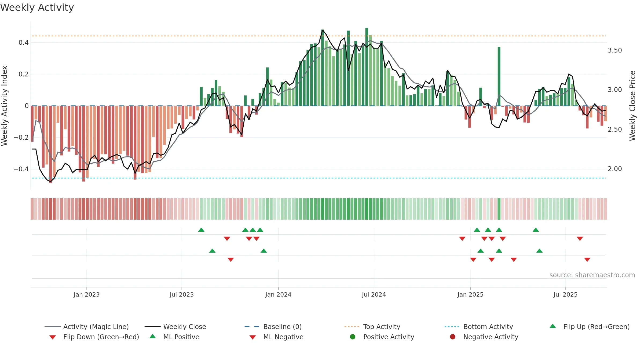Viewport: 644px width, 362px height.
Task: Click the Jul 2024 axis label
Action: (x=374, y=294)
